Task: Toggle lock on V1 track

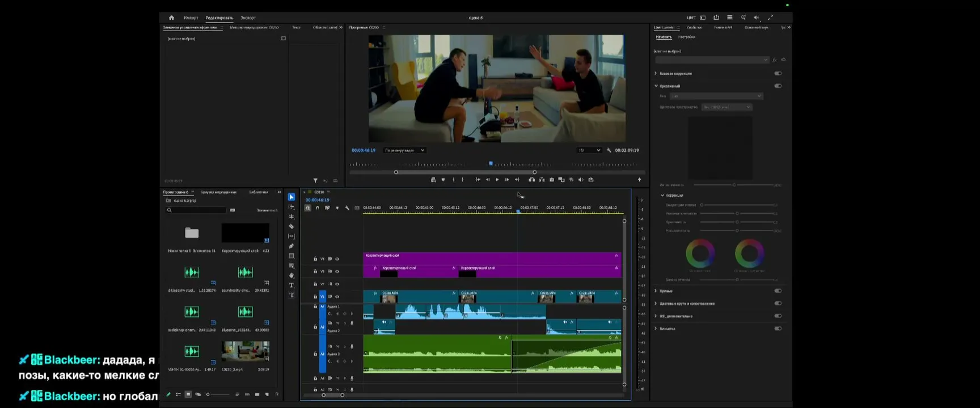Action: click(315, 296)
